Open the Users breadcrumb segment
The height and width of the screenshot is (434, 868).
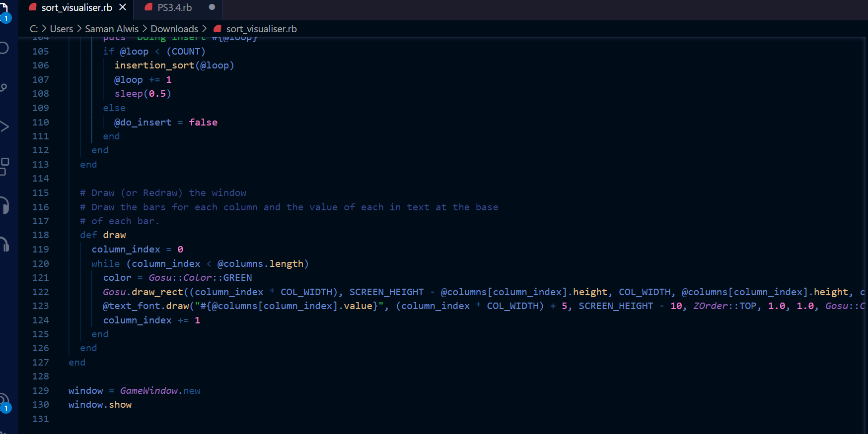click(62, 29)
